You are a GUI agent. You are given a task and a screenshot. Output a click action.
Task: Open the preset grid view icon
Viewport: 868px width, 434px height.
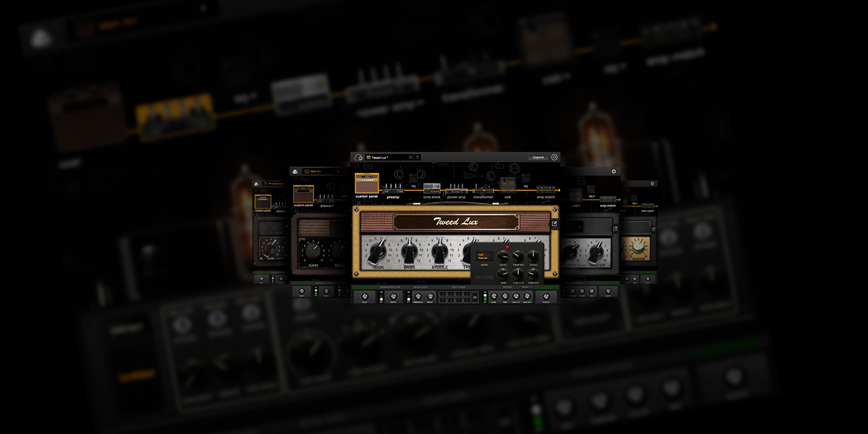[410, 157]
